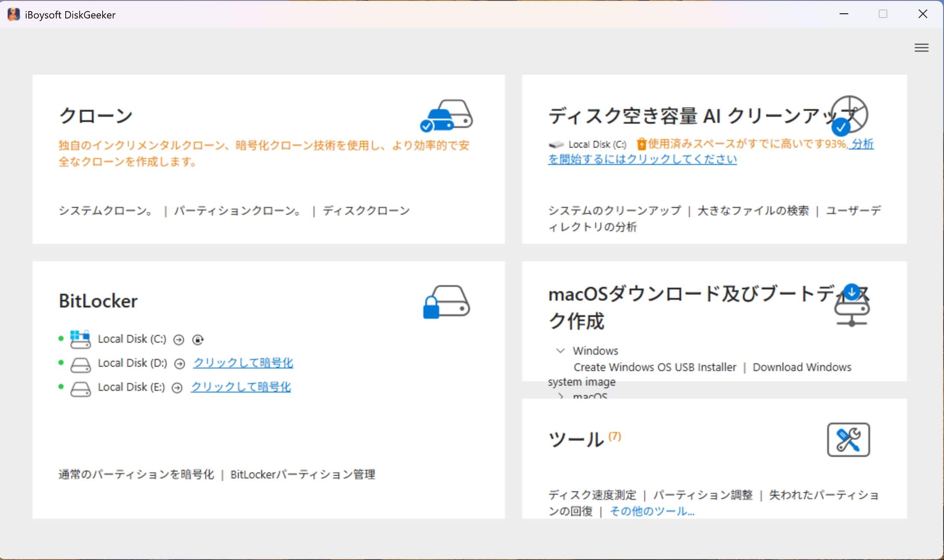Click the 分析を開始するにはクリックしてください link
Screen dimensions: 944x560
[x=642, y=159]
